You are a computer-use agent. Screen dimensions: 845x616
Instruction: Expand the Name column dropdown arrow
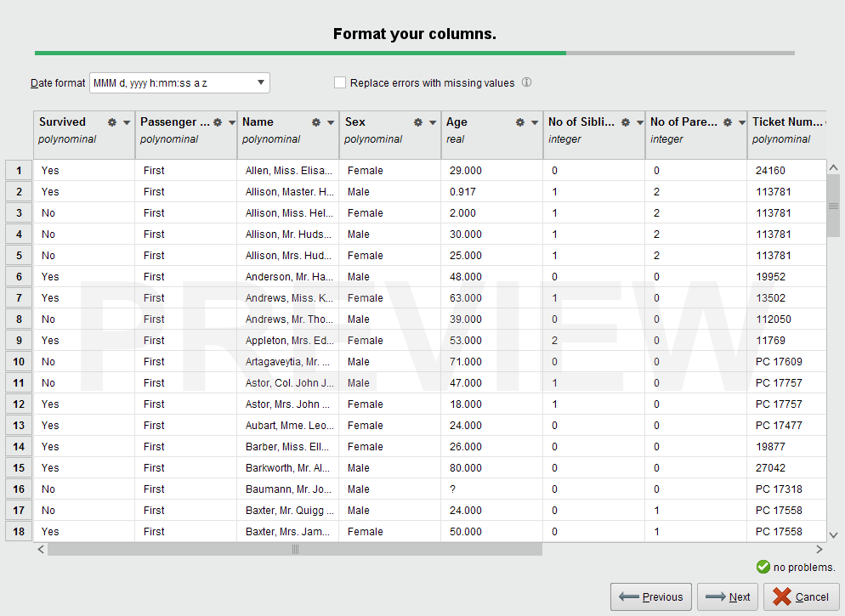click(331, 122)
